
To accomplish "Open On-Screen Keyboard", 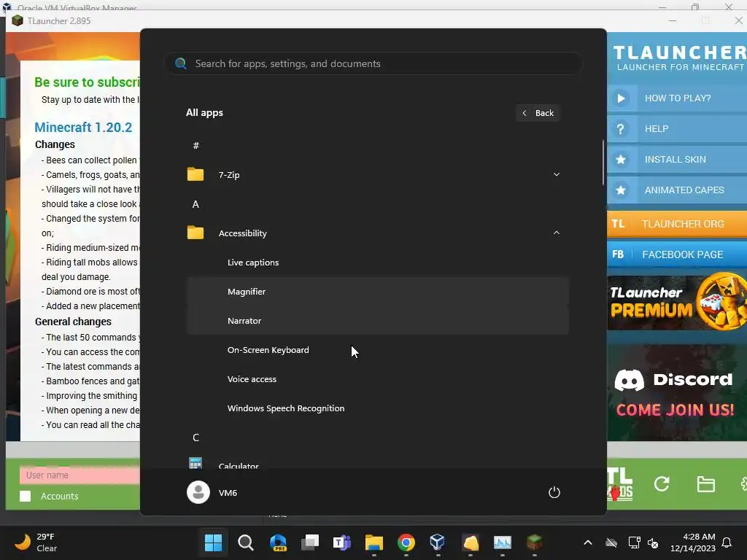I will [377, 350].
